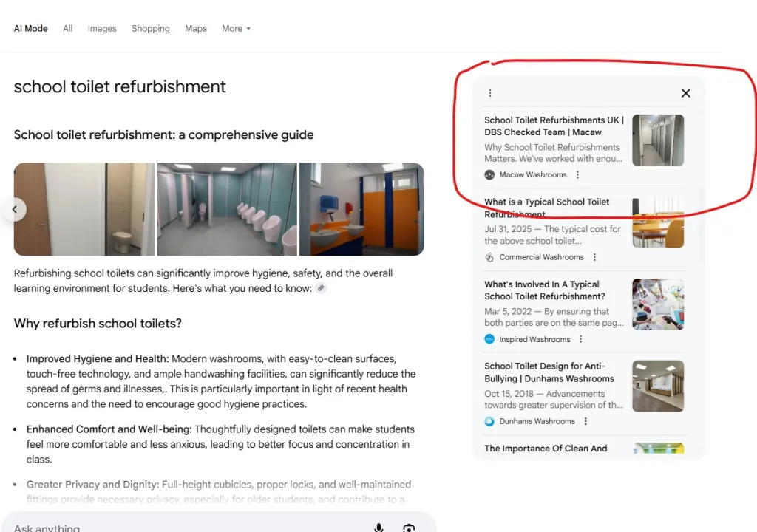
Task: Select the Maps tab
Action: point(195,29)
